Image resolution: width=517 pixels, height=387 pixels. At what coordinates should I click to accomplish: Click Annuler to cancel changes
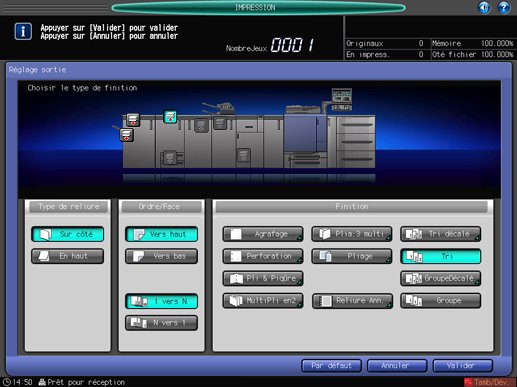tap(397, 366)
